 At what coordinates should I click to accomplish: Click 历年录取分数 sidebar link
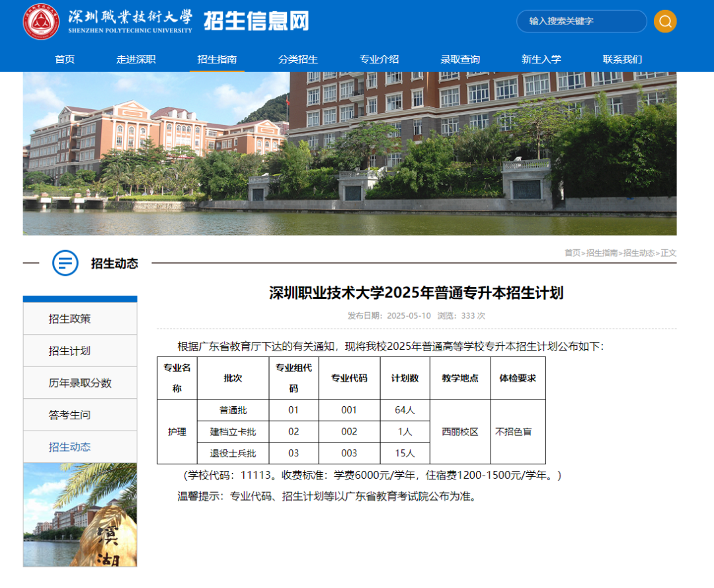[80, 383]
